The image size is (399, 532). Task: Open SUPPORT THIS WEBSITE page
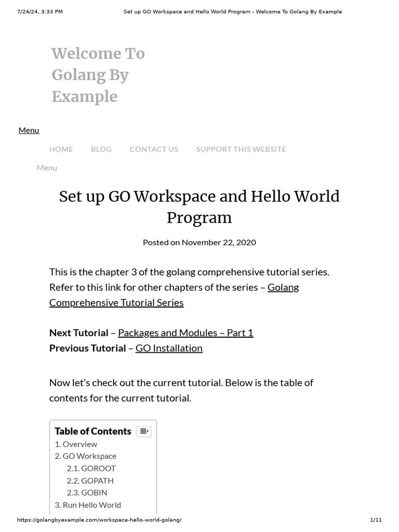tap(241, 149)
